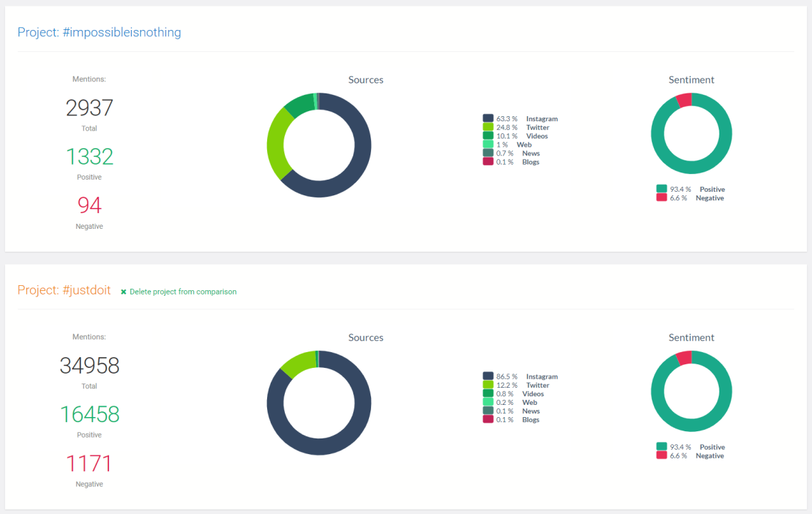
Task: Click News 0.7 % legend item
Action: 511,153
